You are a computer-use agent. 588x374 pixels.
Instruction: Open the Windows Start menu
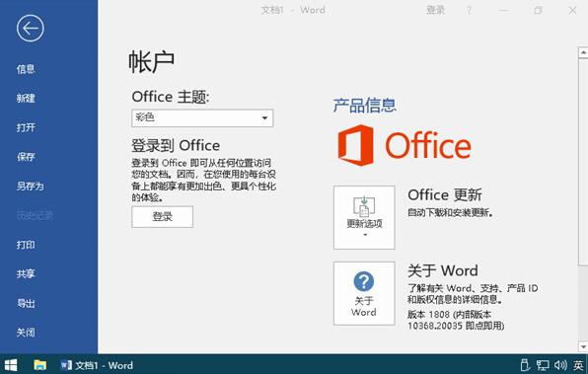pyautogui.click(x=11, y=365)
